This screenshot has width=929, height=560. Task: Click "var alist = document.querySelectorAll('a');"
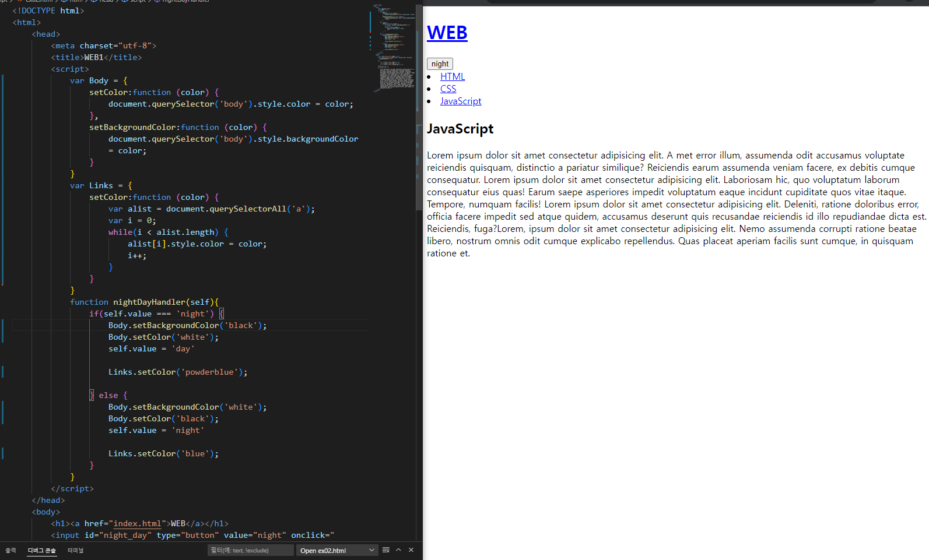(212, 209)
